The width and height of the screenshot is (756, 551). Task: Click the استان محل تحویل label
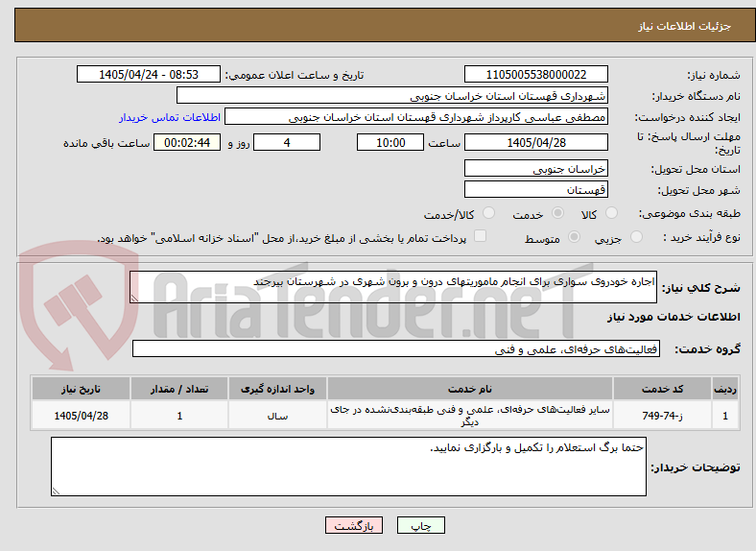point(696,169)
